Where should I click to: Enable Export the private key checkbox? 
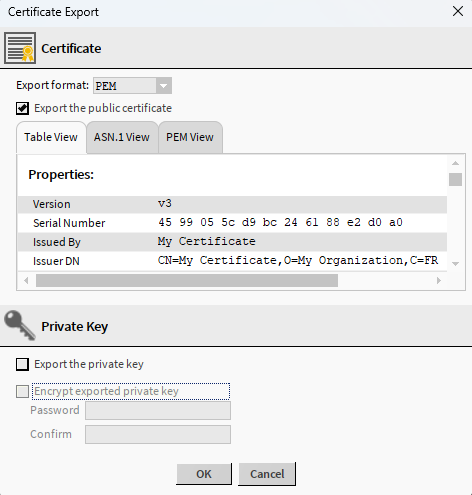click(x=22, y=364)
